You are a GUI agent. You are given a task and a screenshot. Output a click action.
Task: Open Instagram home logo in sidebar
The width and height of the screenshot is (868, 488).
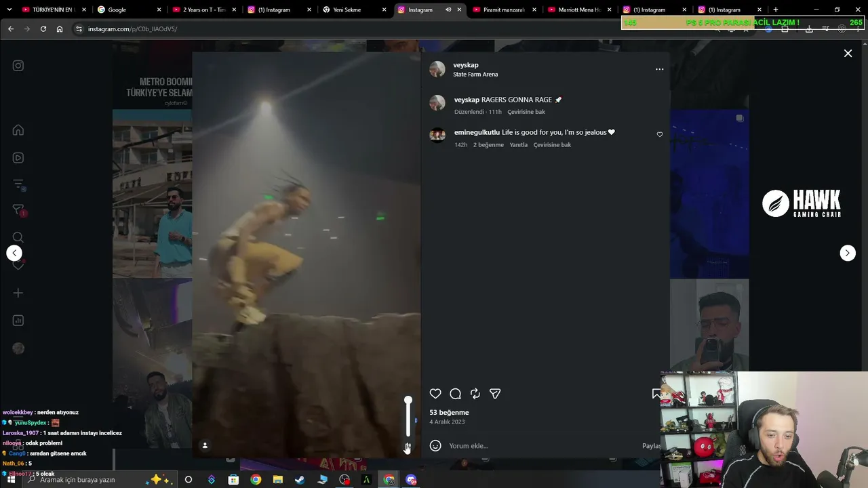18,66
